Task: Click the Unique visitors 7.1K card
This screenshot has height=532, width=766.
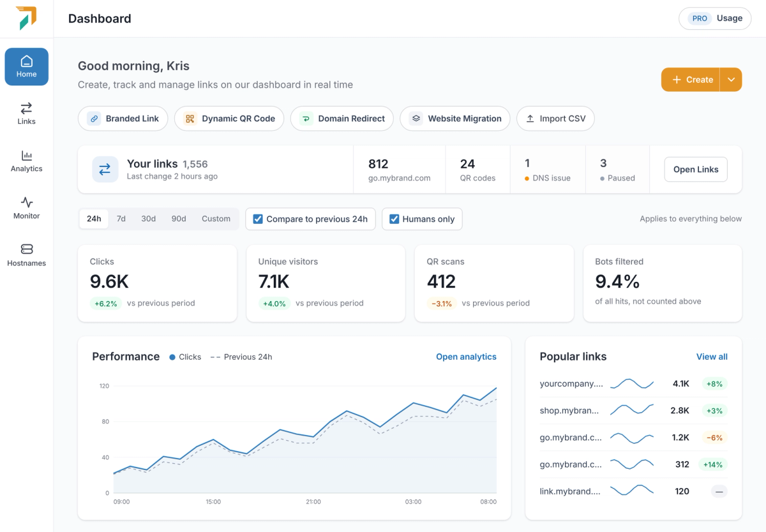Action: [326, 283]
